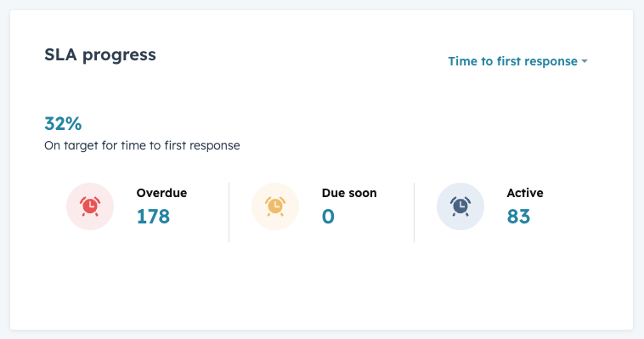The image size is (644, 339).
Task: Click the 83 active count
Action: (518, 216)
